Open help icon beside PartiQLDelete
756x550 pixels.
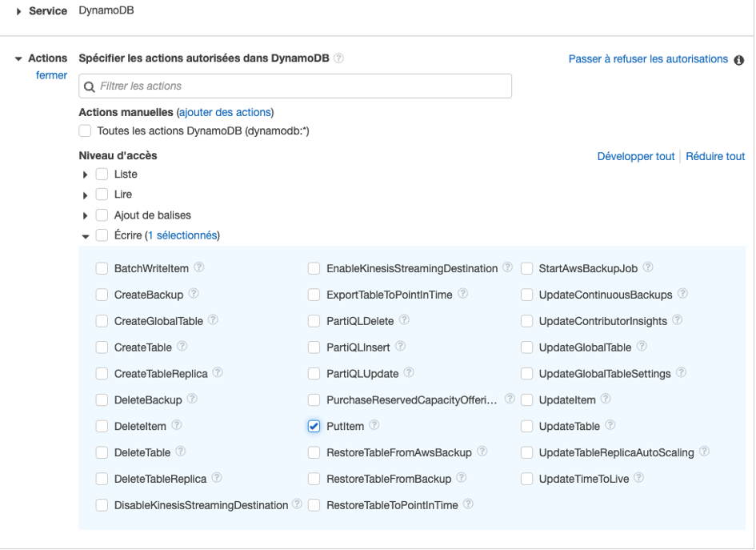click(404, 320)
